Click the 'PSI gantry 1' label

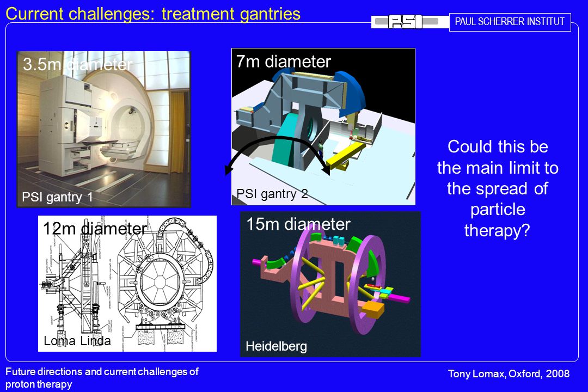[x=57, y=197]
